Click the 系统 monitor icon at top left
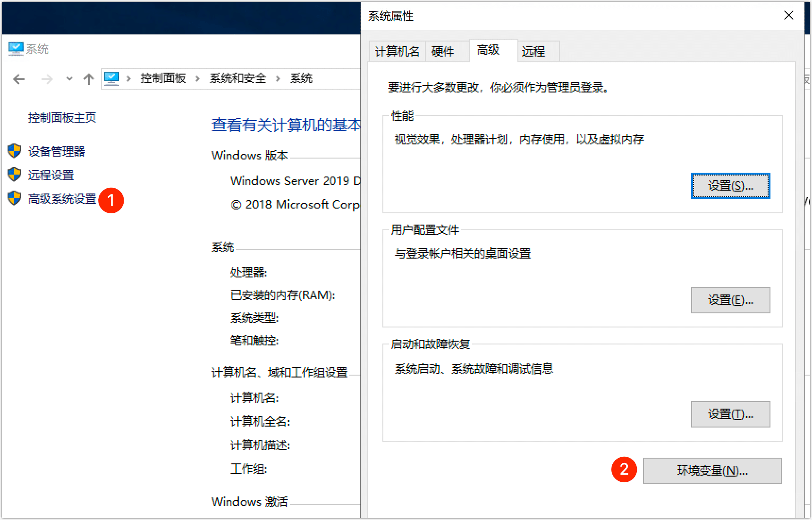The image size is (812, 520). 16,47
